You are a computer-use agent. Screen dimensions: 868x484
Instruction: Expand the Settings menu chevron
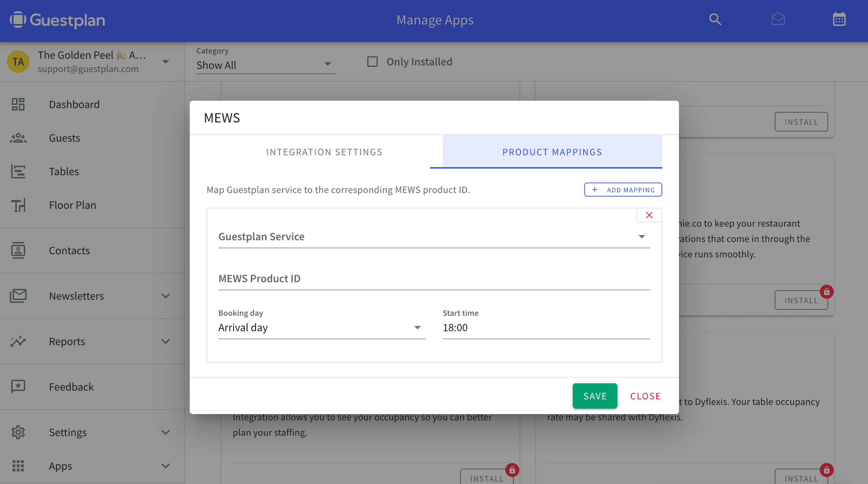pyautogui.click(x=166, y=432)
